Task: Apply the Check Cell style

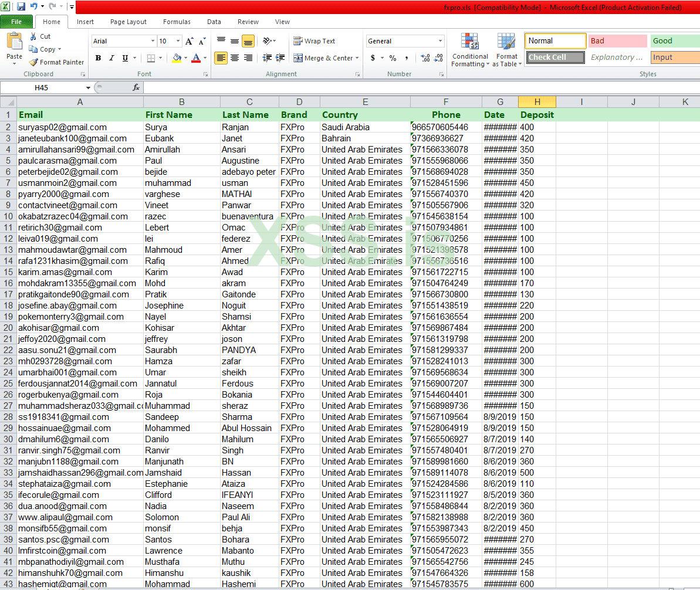Action: point(555,57)
